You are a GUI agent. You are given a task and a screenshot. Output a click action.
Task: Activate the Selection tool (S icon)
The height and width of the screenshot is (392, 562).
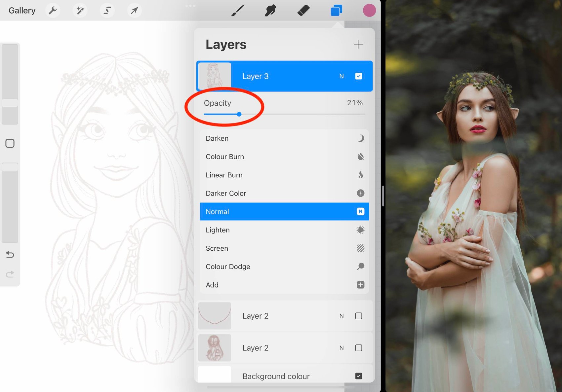tap(107, 11)
